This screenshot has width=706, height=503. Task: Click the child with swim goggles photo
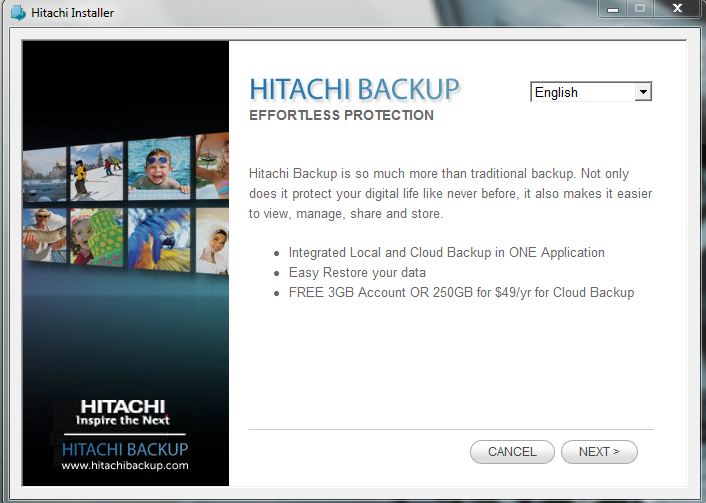pyautogui.click(x=159, y=168)
